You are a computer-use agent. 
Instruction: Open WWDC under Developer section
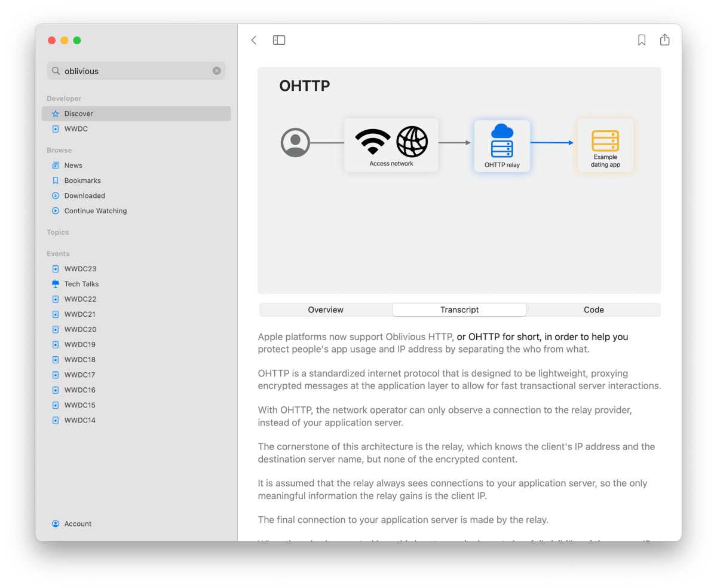pyautogui.click(x=76, y=128)
